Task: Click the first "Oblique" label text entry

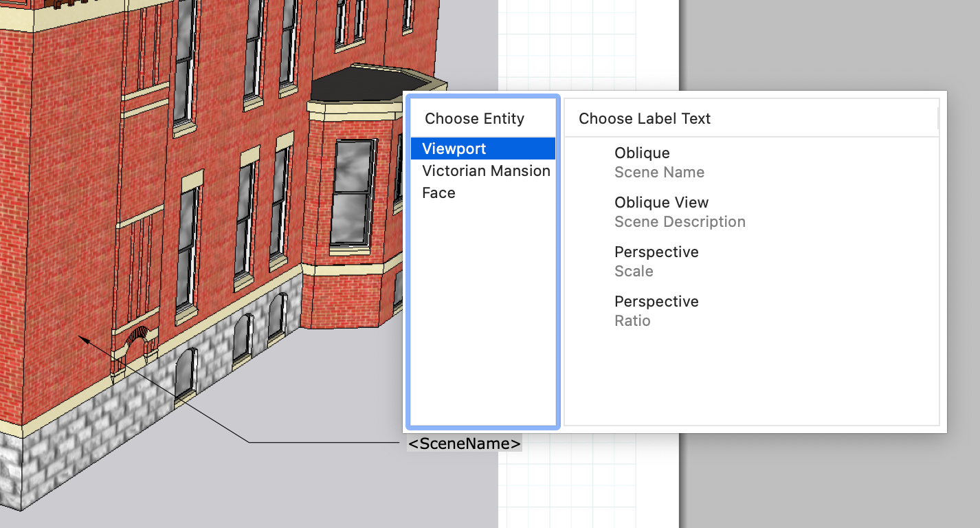Action: pyautogui.click(x=642, y=153)
